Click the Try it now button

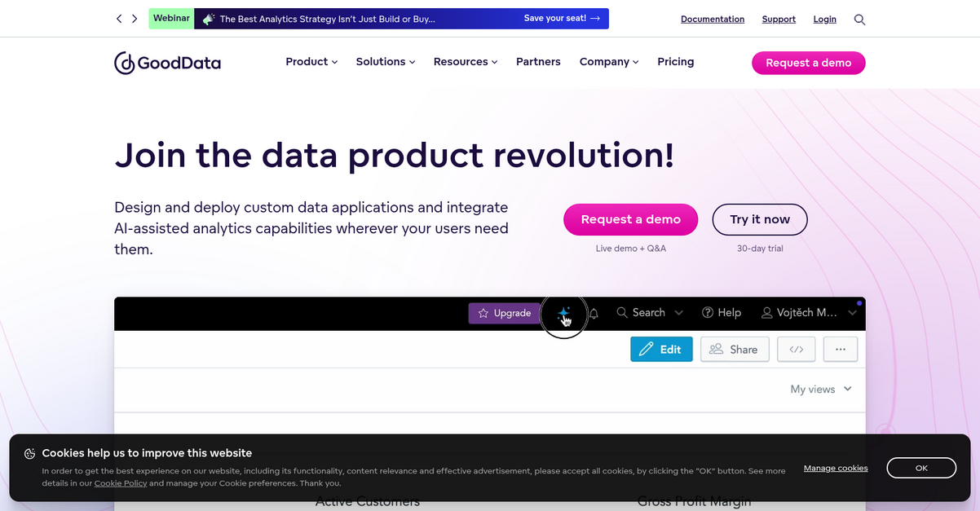click(760, 219)
